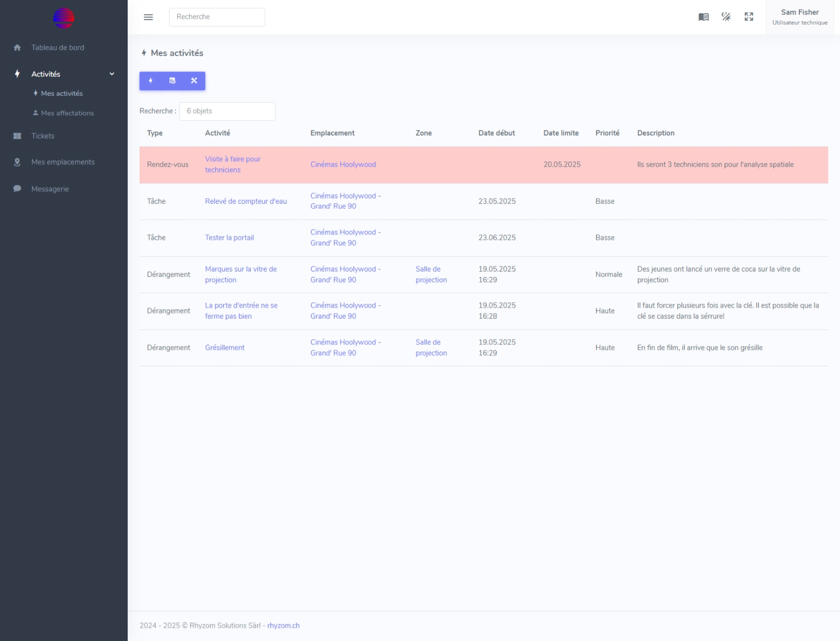The image size is (840, 641).
Task: Click the hamburger menu icon in header
Action: 148,17
